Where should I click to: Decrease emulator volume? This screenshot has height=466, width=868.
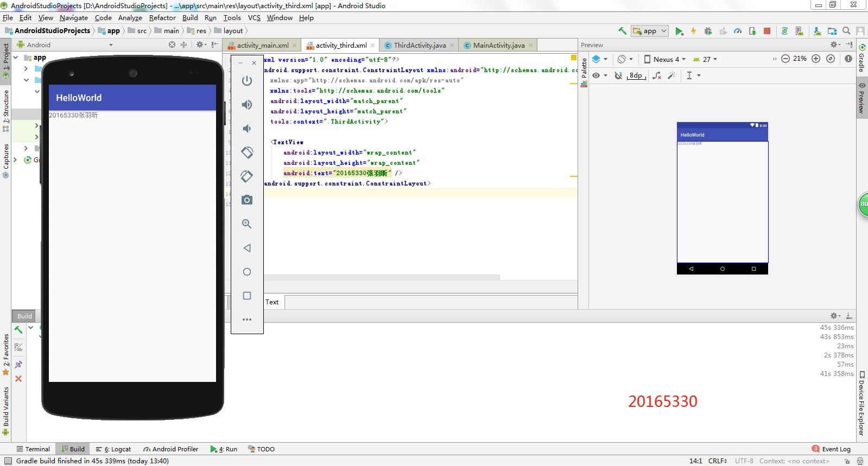[x=247, y=129]
